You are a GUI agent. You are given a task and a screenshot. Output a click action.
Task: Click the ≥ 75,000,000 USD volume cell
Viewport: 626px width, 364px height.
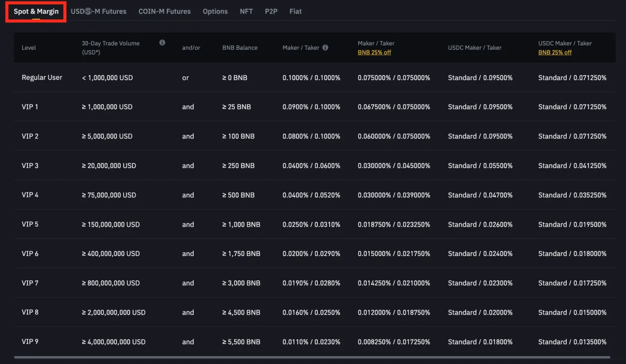(109, 195)
